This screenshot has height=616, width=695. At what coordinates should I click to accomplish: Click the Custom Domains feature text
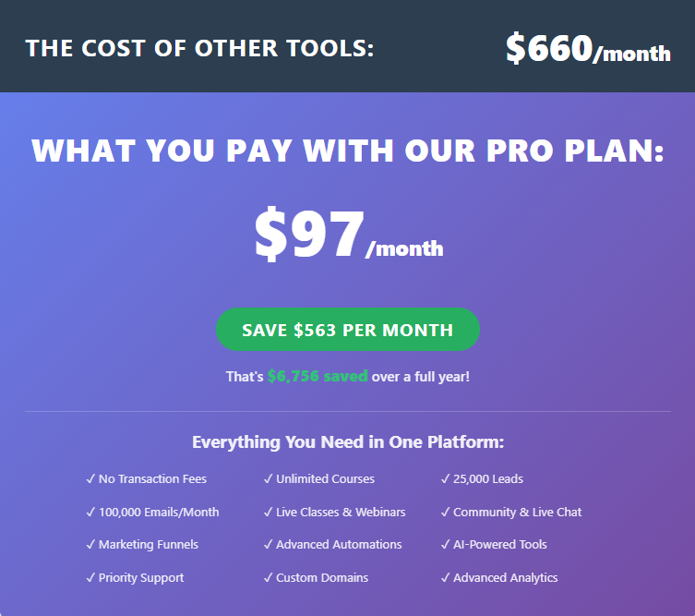click(x=322, y=578)
